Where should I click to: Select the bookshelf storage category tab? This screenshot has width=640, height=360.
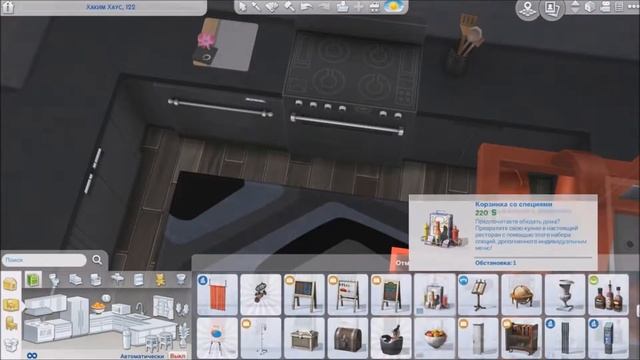[x=139, y=280]
